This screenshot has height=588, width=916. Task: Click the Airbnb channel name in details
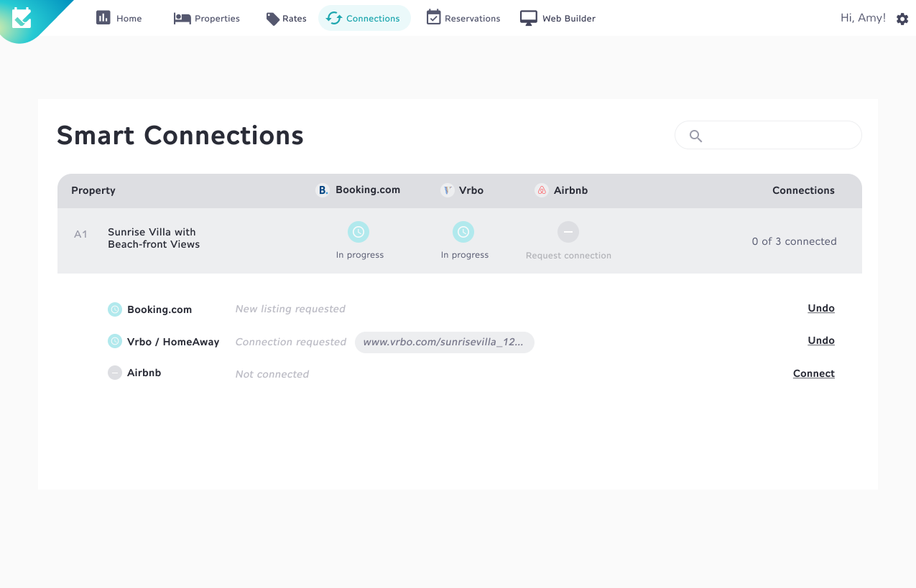click(144, 373)
